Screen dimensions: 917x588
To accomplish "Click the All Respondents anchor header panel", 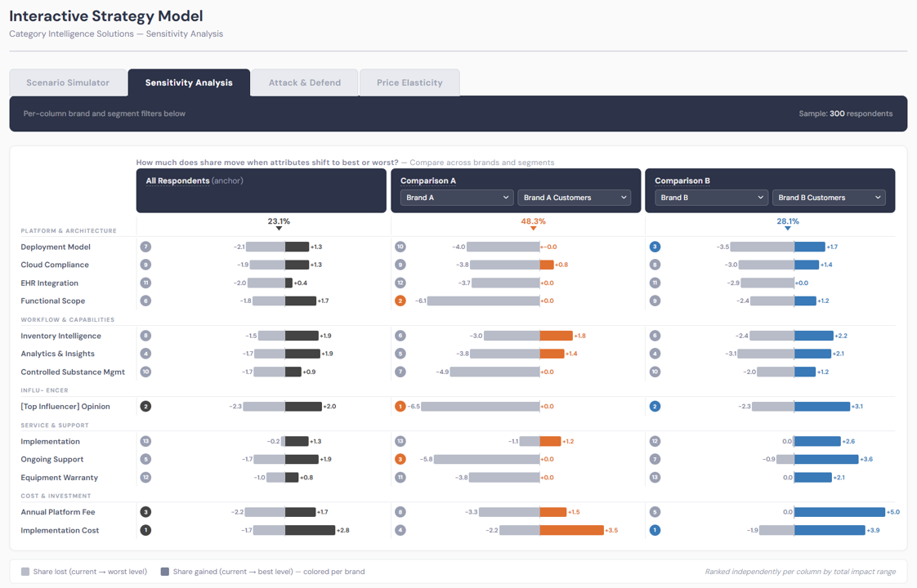I will click(x=262, y=190).
